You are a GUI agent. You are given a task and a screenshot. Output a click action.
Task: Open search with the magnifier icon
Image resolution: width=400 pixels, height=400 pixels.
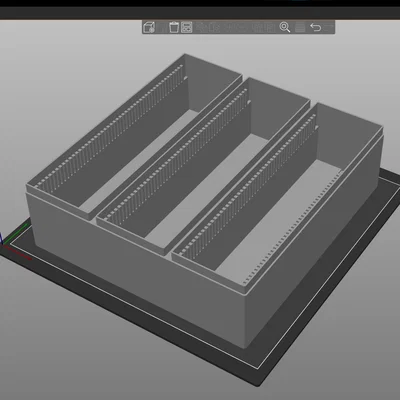[285, 27]
